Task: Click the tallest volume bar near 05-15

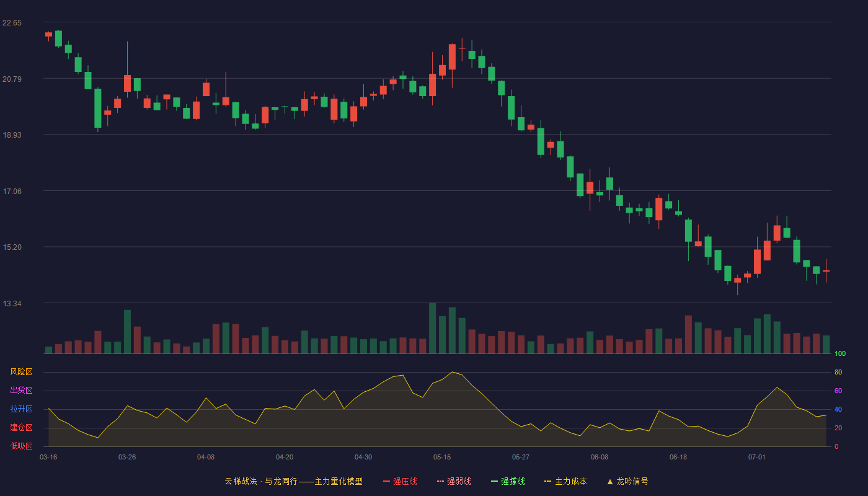Action: [432, 328]
